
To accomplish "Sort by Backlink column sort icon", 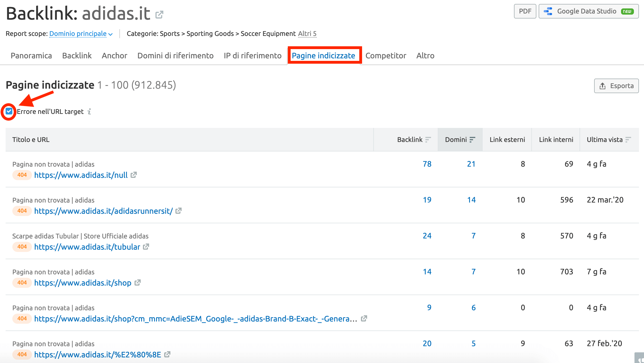I will [x=428, y=139].
